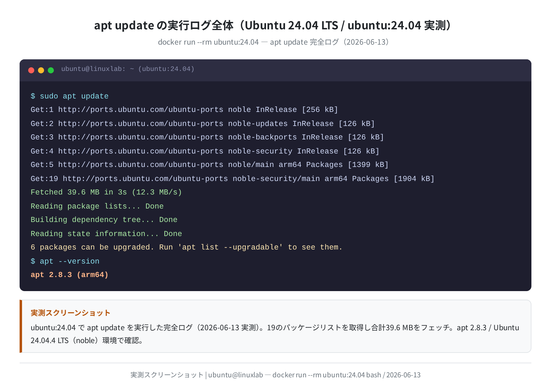Click 'Reading state information... Done' line
Image resolution: width=551 pixels, height=392 pixels.
click(x=106, y=234)
